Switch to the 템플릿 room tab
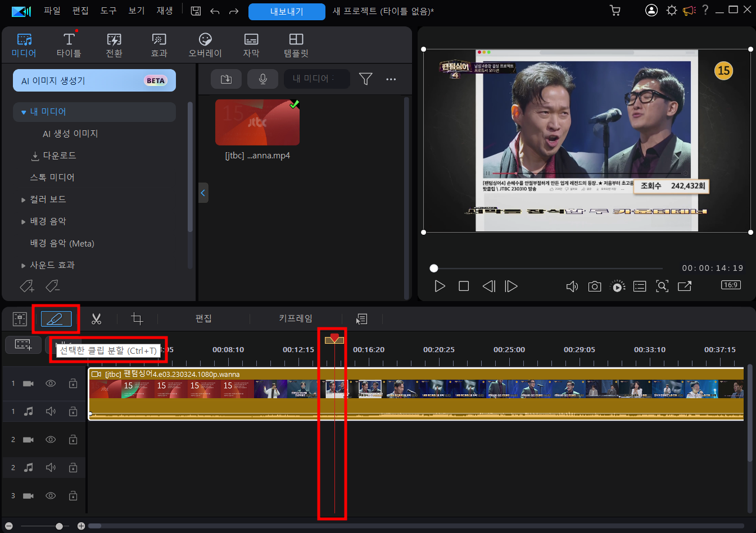The height and width of the screenshot is (533, 756). tap(296, 45)
